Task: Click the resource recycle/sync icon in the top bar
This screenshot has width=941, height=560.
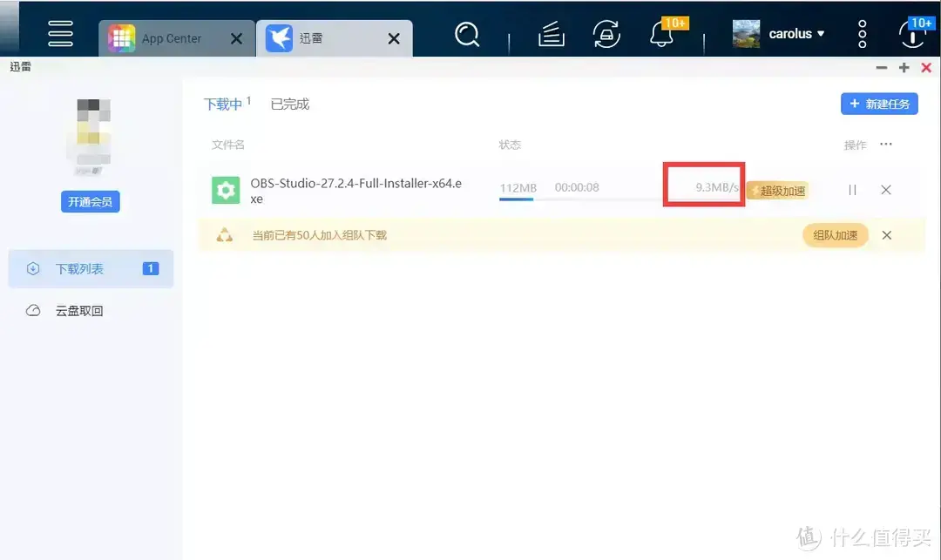Action: 606,33
